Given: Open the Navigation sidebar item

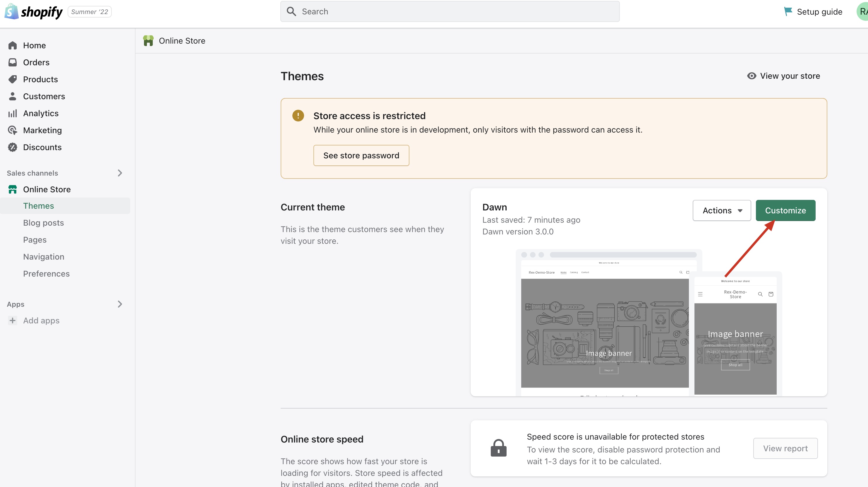Looking at the screenshot, I should pos(44,257).
